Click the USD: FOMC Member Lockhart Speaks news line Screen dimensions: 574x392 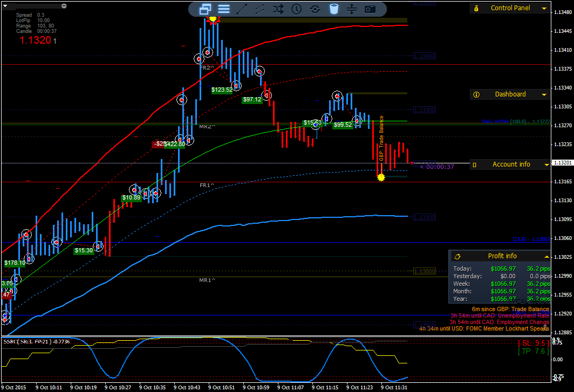coord(484,329)
